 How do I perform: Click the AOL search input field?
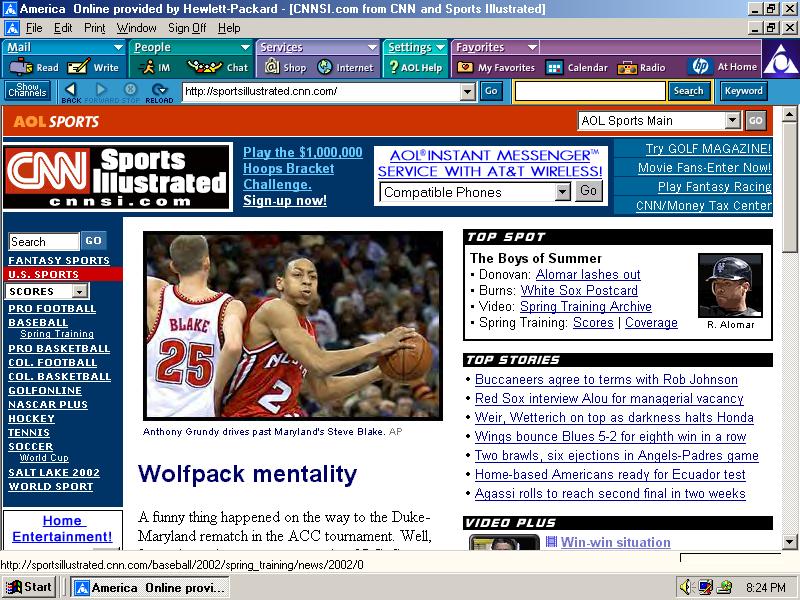click(x=589, y=91)
